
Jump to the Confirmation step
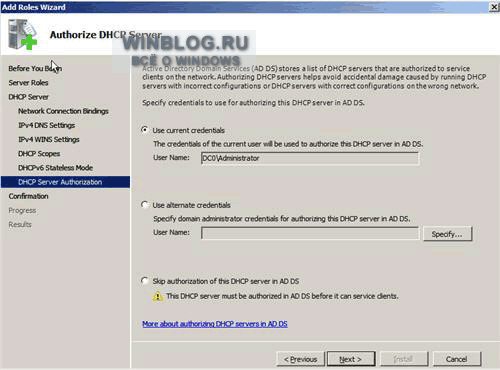29,196
